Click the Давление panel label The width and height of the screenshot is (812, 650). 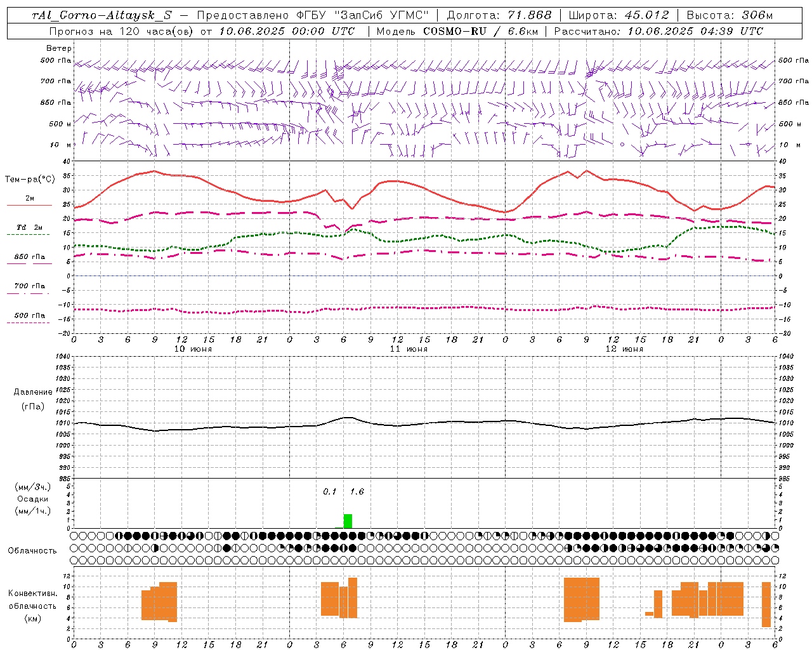pyautogui.click(x=33, y=392)
